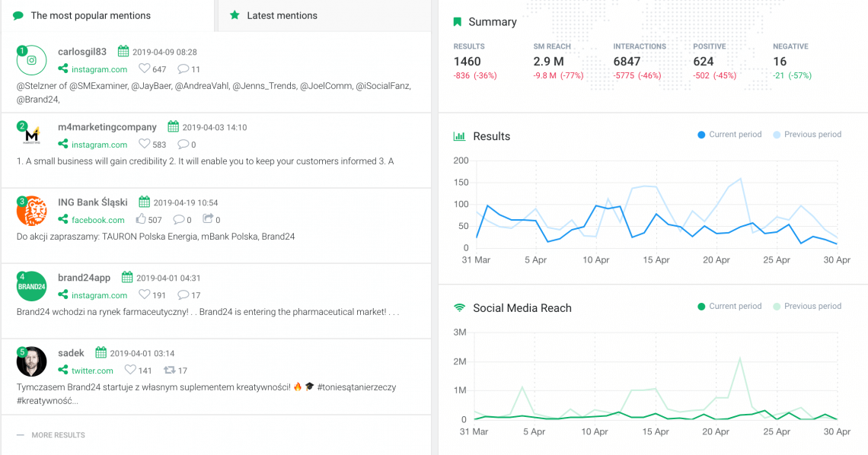Toggle Current period in Social Media Reach legend

pos(729,307)
